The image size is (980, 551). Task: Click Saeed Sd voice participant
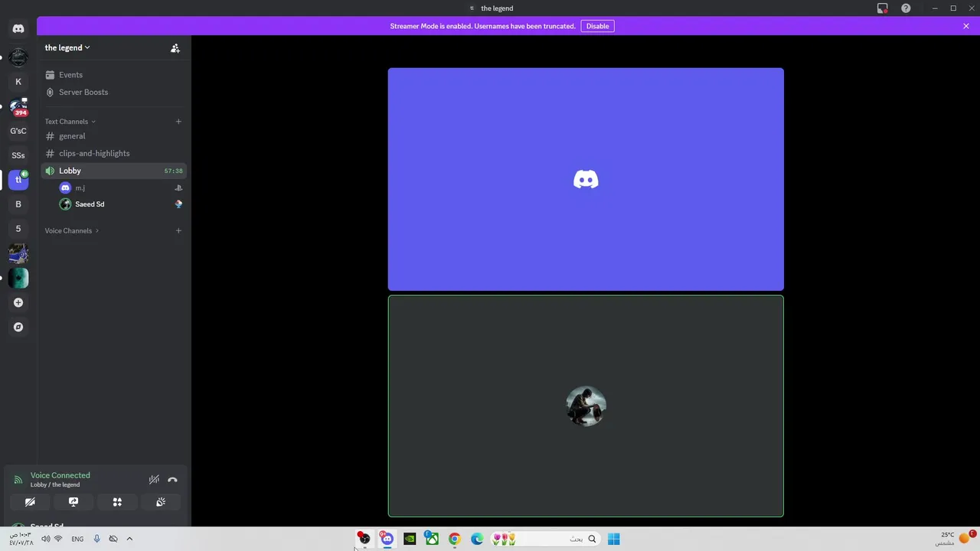pos(121,204)
